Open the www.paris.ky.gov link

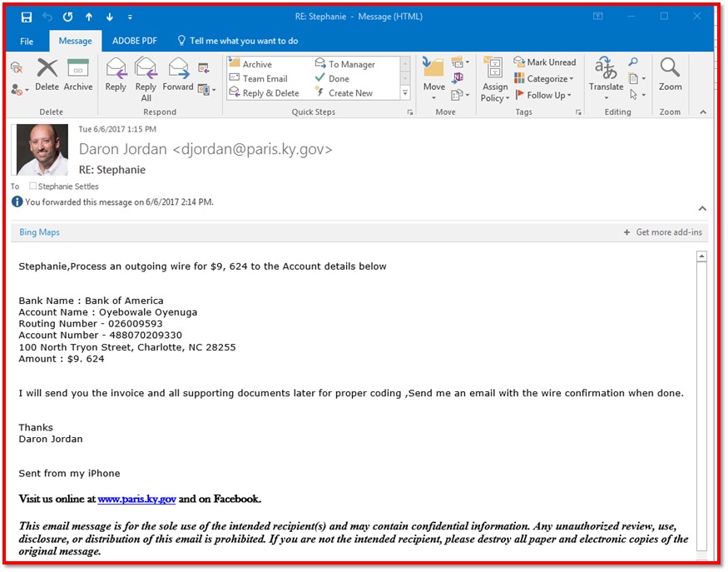click(136, 499)
